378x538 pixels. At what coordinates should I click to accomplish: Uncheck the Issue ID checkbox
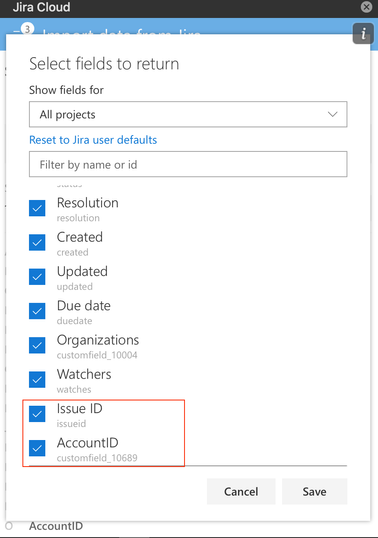coord(37,414)
